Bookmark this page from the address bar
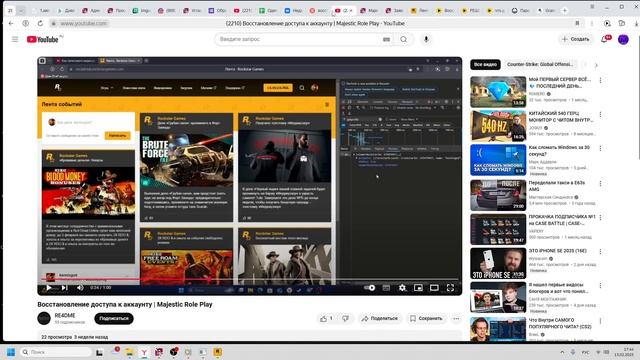The width and height of the screenshot is (640, 360). (577, 24)
